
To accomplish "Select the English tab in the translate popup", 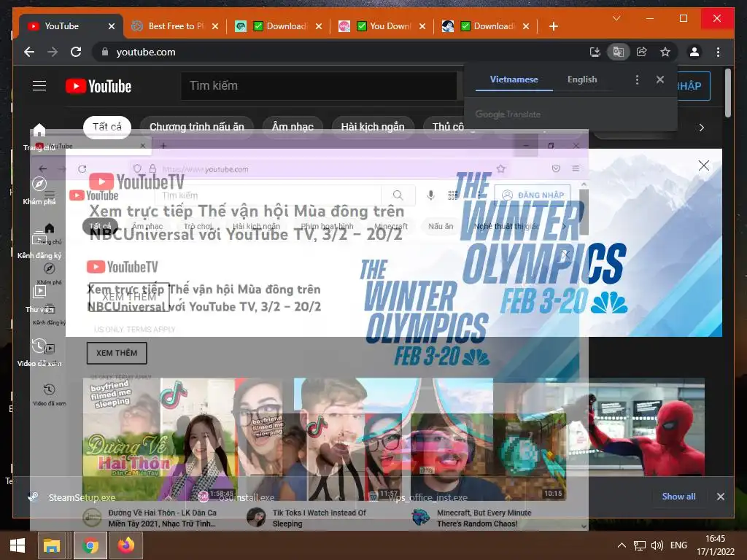I will (x=582, y=79).
